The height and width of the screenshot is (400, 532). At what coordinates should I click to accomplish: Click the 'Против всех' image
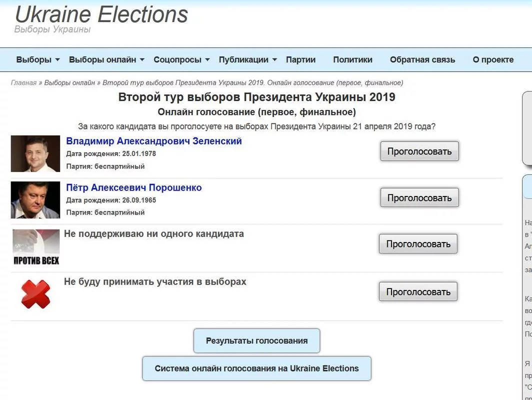tap(36, 247)
